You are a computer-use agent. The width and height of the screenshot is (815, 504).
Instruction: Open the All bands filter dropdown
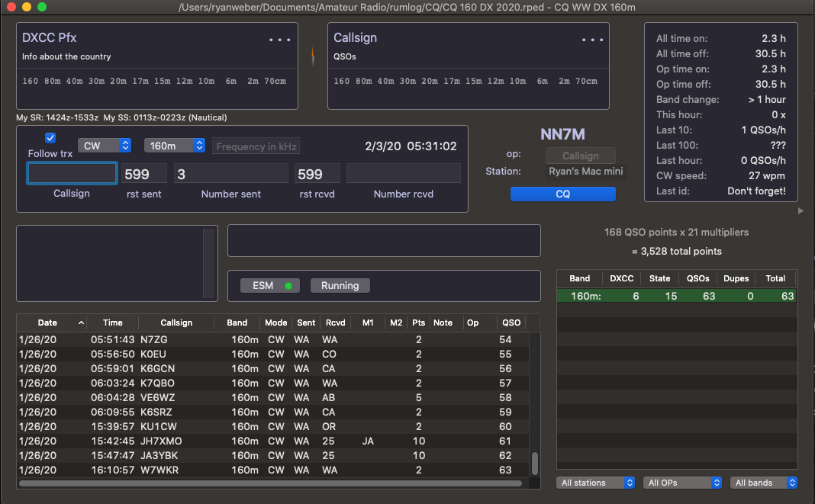[765, 483]
